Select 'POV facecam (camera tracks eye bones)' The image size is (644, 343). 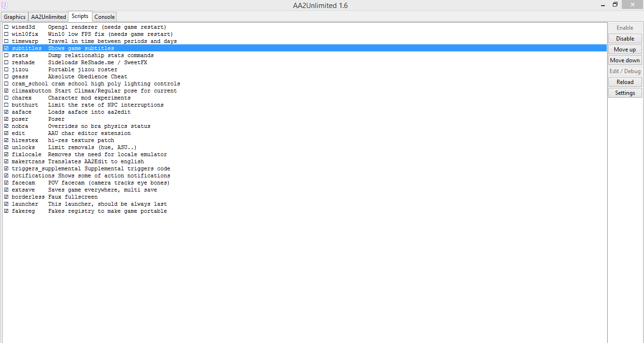tap(304, 183)
